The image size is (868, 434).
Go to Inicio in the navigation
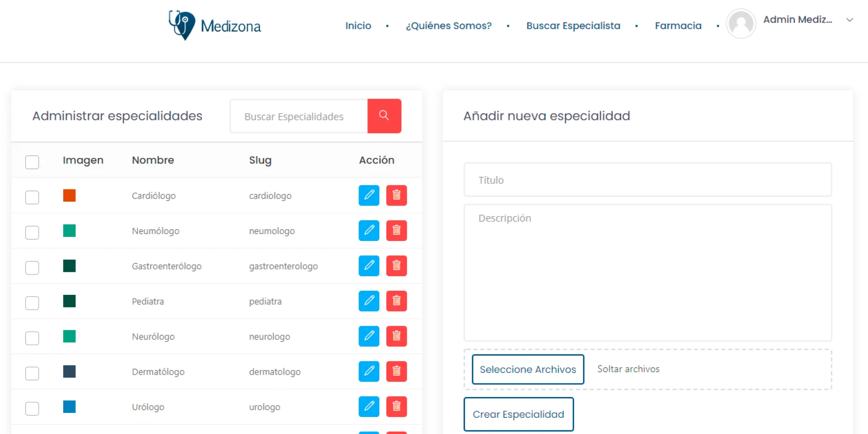tap(358, 26)
